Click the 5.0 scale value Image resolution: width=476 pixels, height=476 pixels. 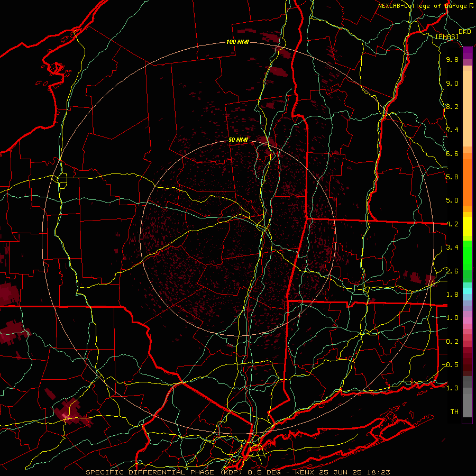[x=452, y=200]
